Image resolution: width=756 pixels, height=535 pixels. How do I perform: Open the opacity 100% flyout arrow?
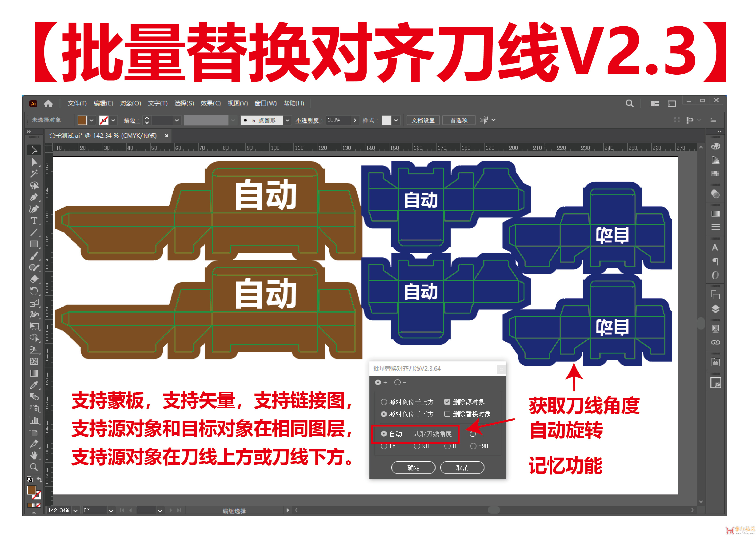pos(355,120)
